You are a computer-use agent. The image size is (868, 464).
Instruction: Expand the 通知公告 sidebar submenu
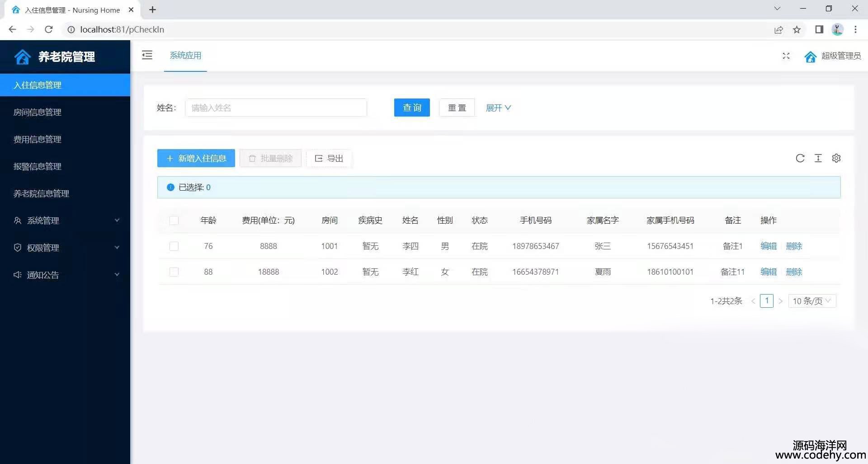pos(65,275)
